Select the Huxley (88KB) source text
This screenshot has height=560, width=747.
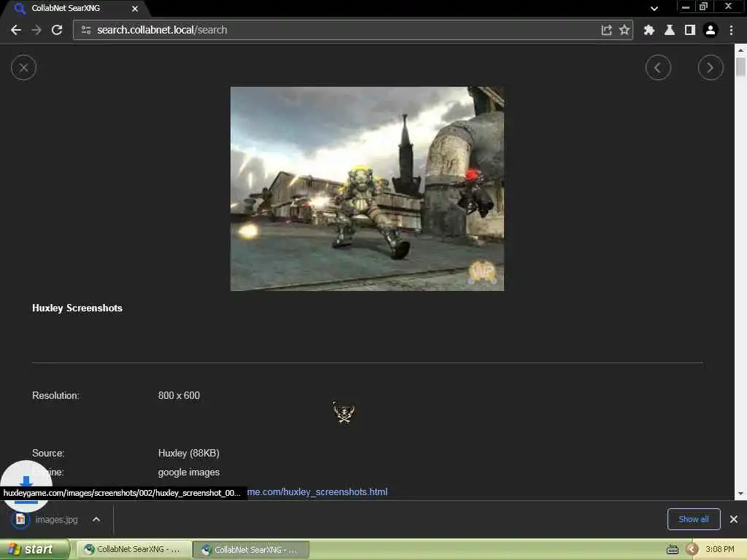coord(189,453)
